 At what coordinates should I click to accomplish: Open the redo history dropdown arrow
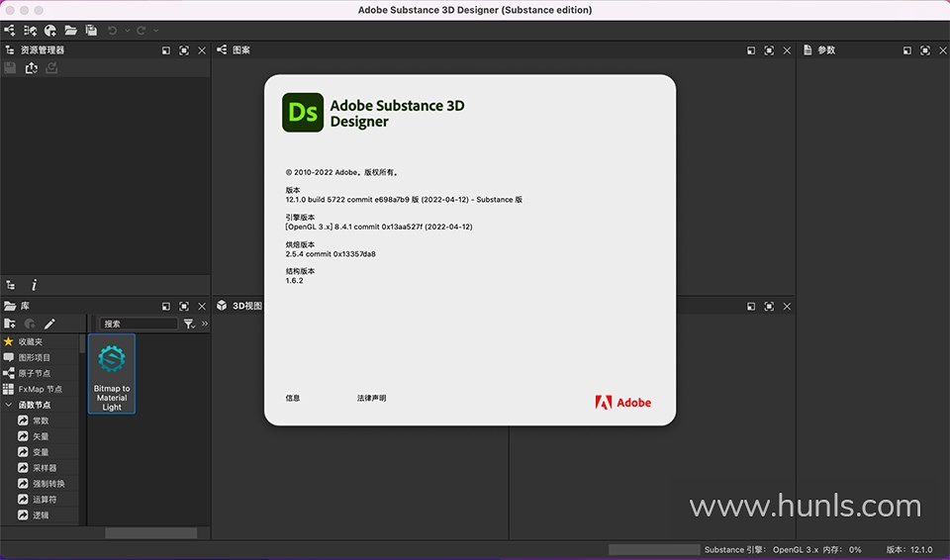155,31
